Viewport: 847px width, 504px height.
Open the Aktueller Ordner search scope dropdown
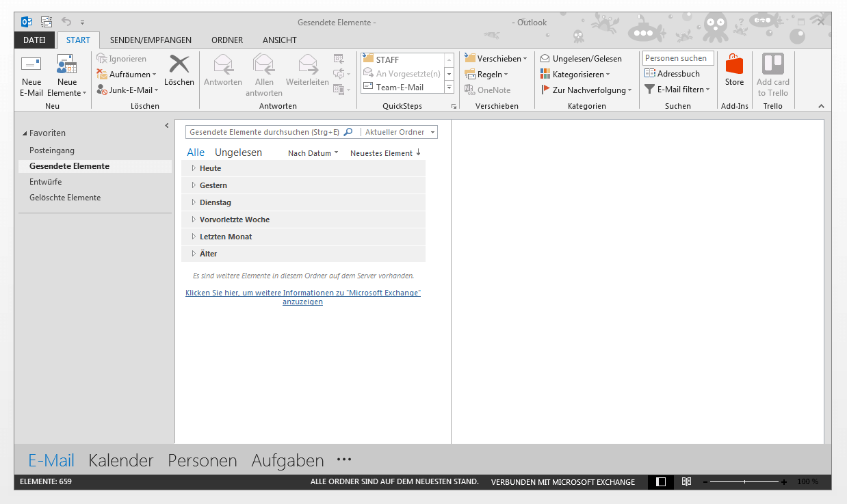pyautogui.click(x=399, y=132)
